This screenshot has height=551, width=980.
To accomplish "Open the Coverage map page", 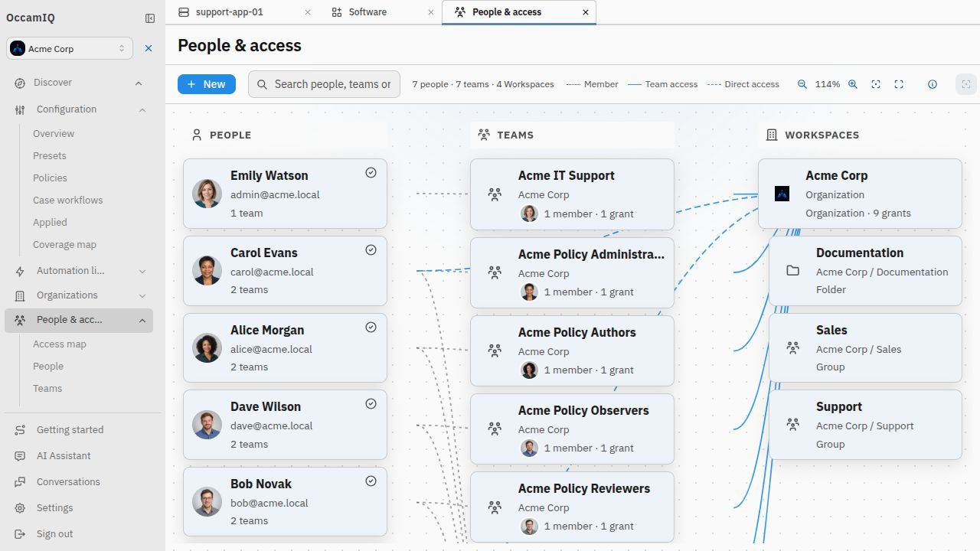I will (64, 244).
